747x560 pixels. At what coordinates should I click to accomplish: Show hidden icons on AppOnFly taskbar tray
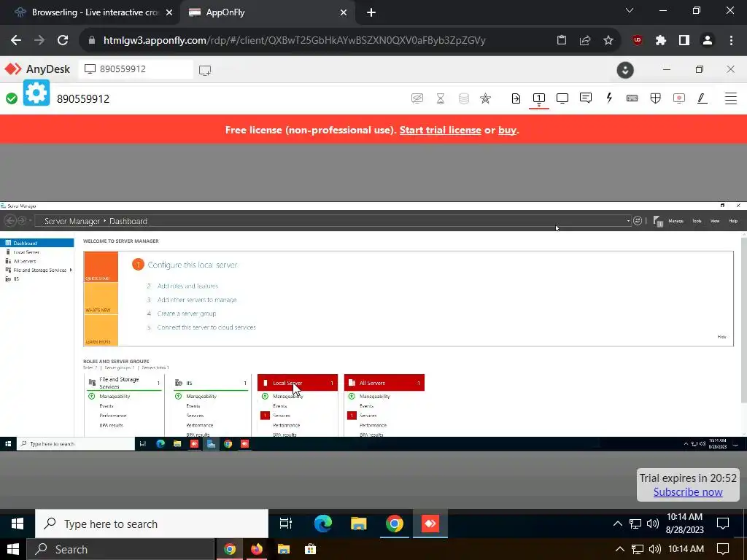pyautogui.click(x=617, y=524)
